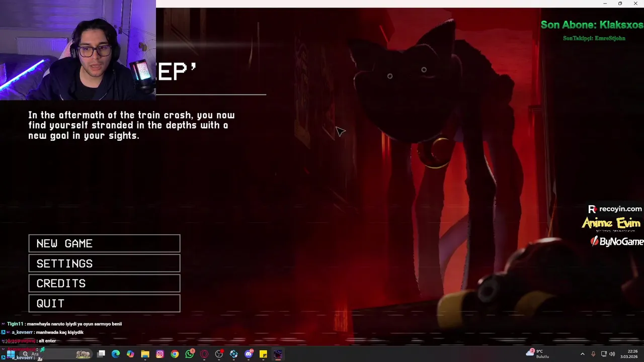The width and height of the screenshot is (644, 362).
Task: Open Discord from the taskbar
Action: (249, 354)
